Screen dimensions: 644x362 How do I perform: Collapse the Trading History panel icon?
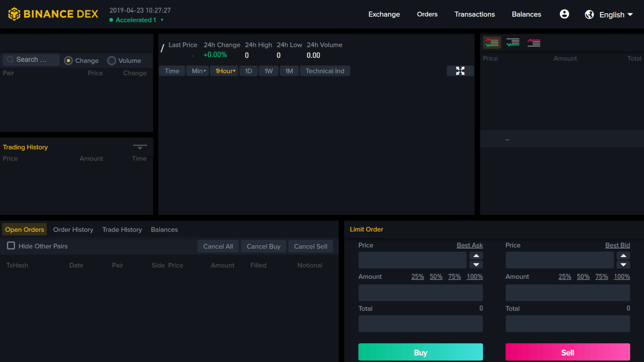(x=140, y=147)
